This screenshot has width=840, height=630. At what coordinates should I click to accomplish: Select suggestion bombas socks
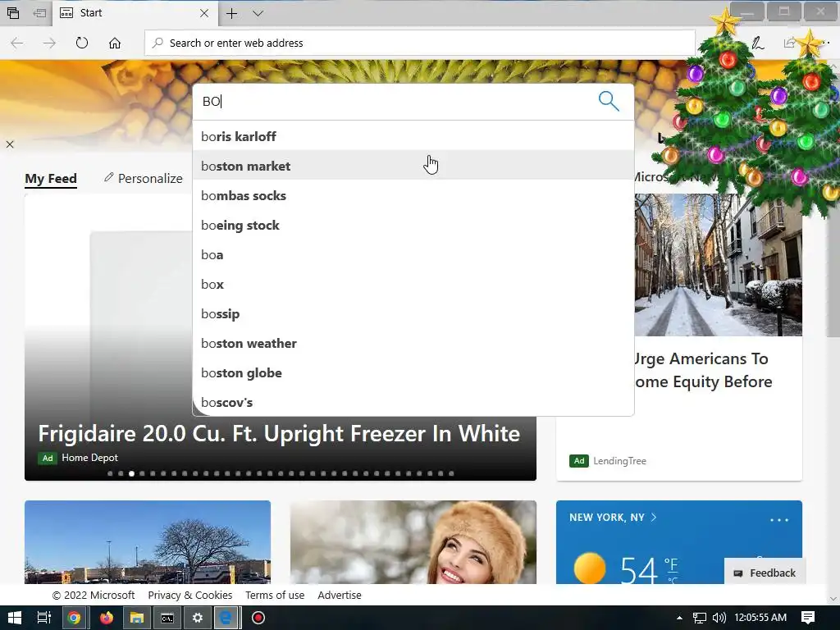(x=413, y=195)
